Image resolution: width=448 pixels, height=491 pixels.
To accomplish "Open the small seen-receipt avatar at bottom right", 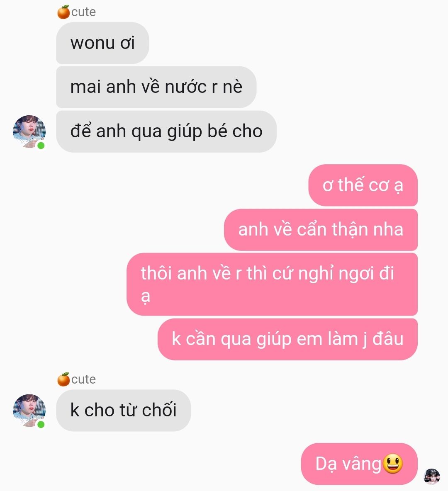I will pyautogui.click(x=432, y=476).
